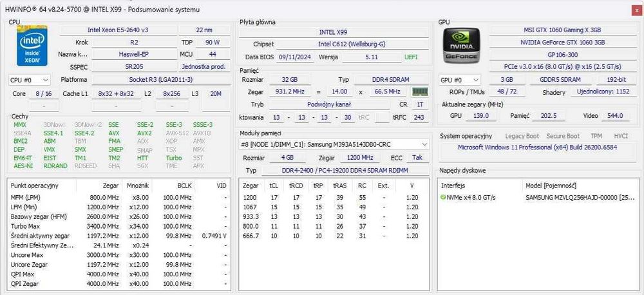Select the Bazowy zegar (HFM) row
This screenshot has width=644, height=295.
pyautogui.click(x=118, y=216)
